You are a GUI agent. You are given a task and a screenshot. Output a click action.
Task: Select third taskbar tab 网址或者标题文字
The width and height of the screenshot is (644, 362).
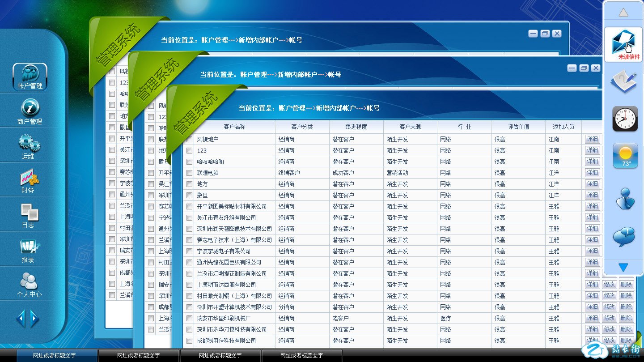pyautogui.click(x=220, y=356)
